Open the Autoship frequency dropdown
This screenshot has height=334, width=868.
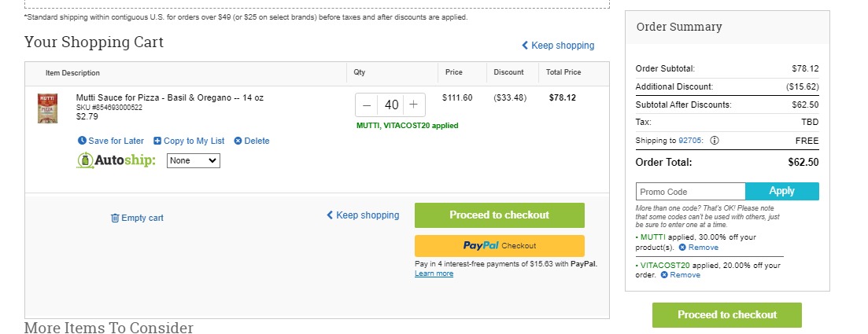pyautogui.click(x=194, y=161)
